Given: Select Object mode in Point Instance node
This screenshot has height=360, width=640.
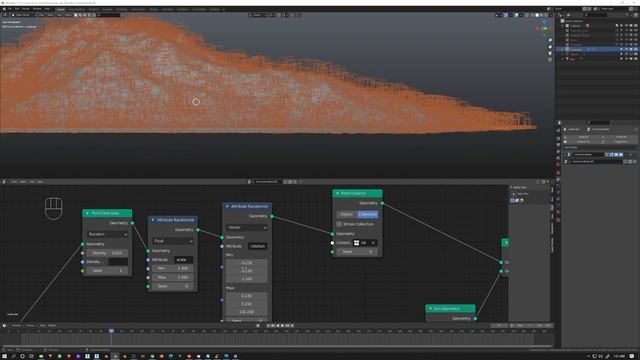Looking at the screenshot, I should click(347, 214).
